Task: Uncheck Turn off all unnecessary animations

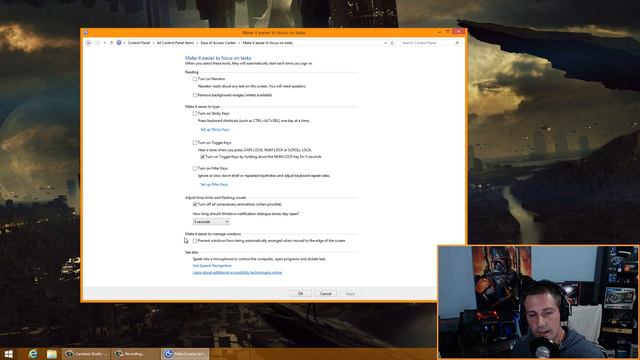Action: click(195, 204)
